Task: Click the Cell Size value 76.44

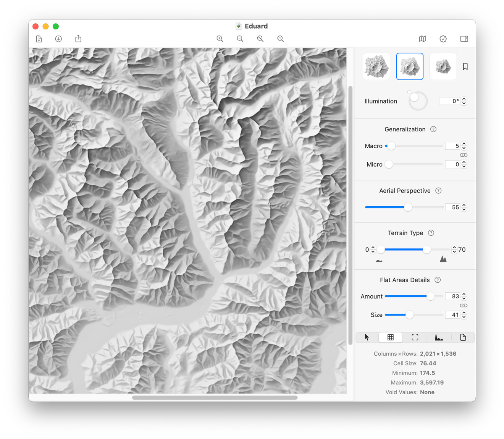Action: tap(428, 363)
